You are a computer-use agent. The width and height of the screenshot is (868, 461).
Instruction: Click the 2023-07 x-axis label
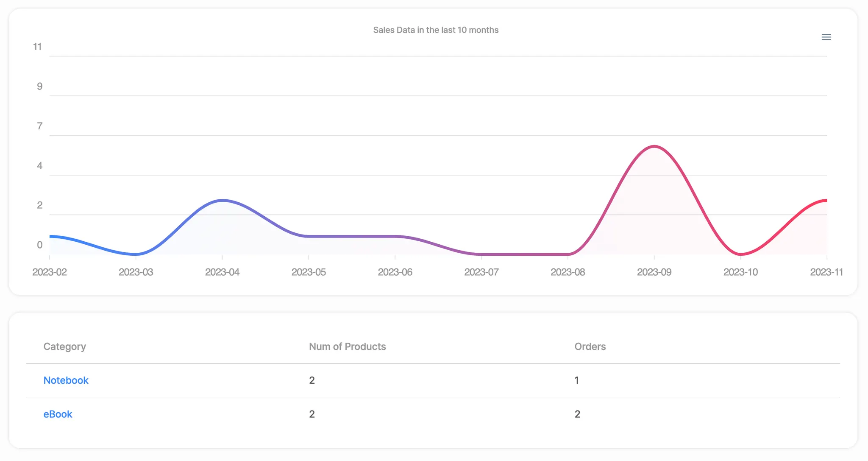[x=481, y=272]
